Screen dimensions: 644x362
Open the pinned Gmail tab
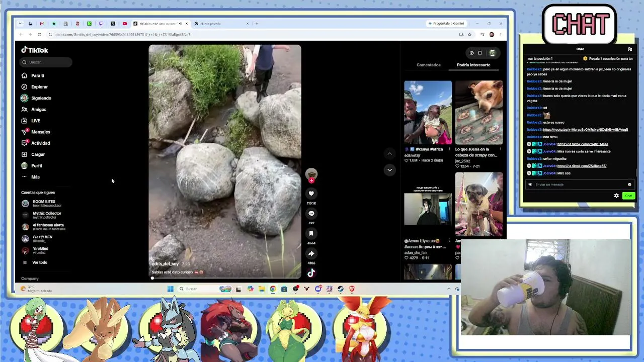tap(42, 24)
